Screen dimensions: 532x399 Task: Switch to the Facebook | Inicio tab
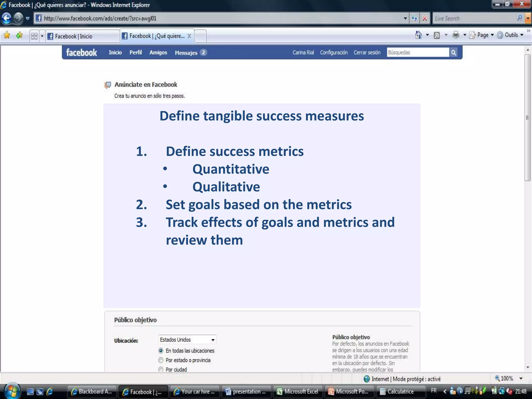[83, 36]
